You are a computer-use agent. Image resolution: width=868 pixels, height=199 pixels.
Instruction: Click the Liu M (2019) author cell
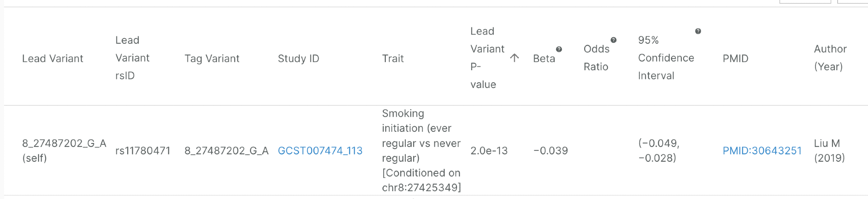tap(829, 150)
